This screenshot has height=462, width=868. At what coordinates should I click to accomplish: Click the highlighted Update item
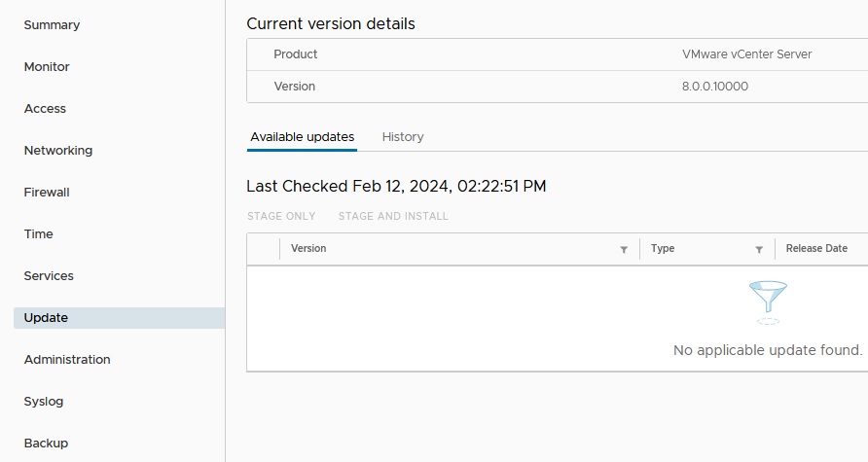click(x=46, y=318)
